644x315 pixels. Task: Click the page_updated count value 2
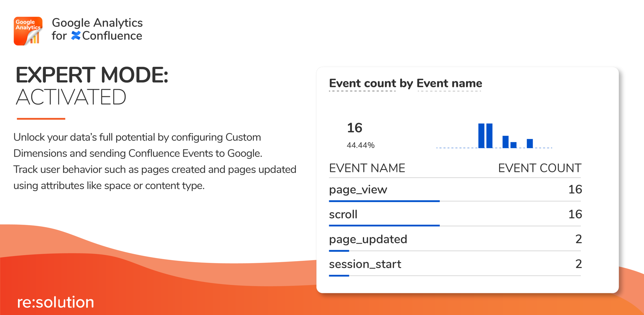coord(579,239)
